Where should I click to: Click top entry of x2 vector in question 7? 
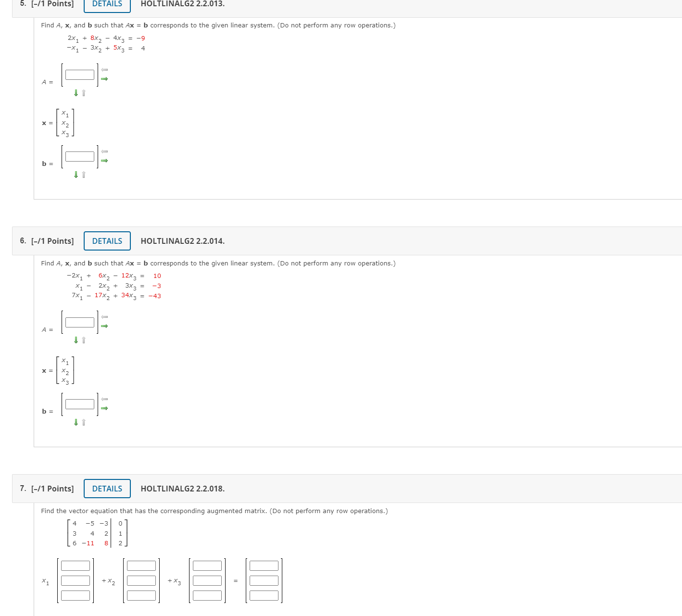coord(141,566)
